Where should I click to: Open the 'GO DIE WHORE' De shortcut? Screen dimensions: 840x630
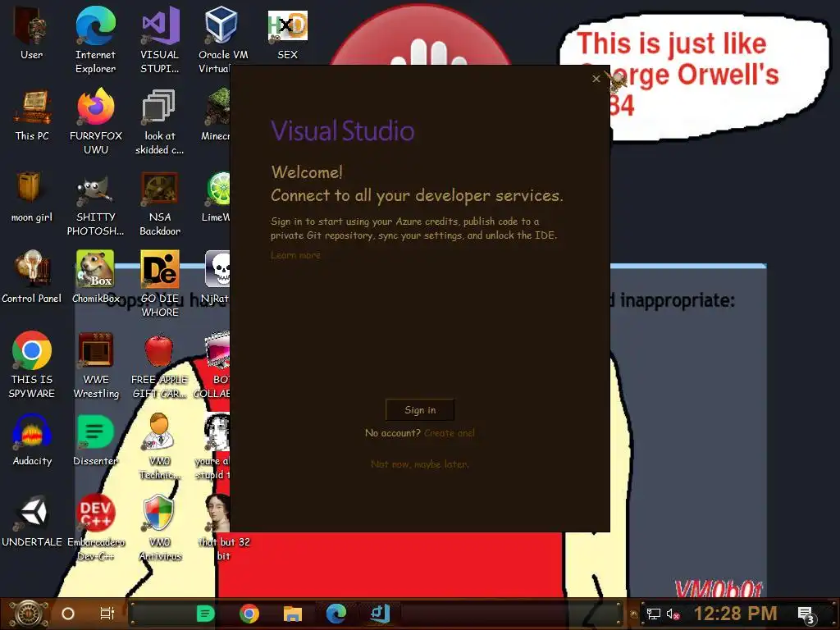pos(160,284)
